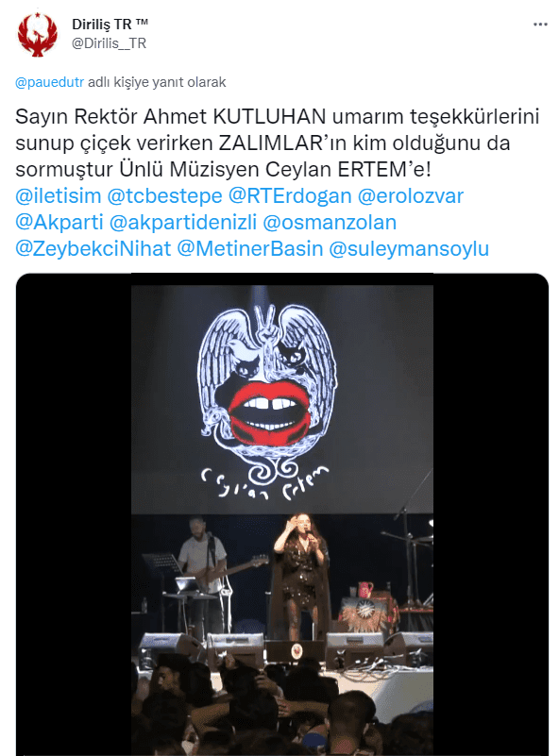The width and height of the screenshot is (559, 756).
Task: Open the tweet's three-dot more menu
Action: pyautogui.click(x=540, y=25)
